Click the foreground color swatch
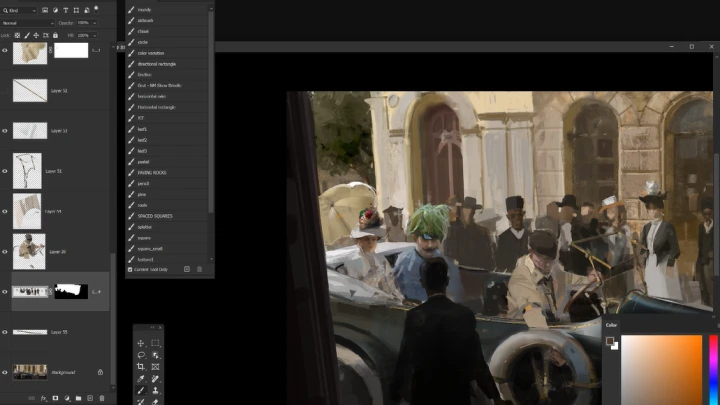The image size is (720, 405). click(x=610, y=341)
